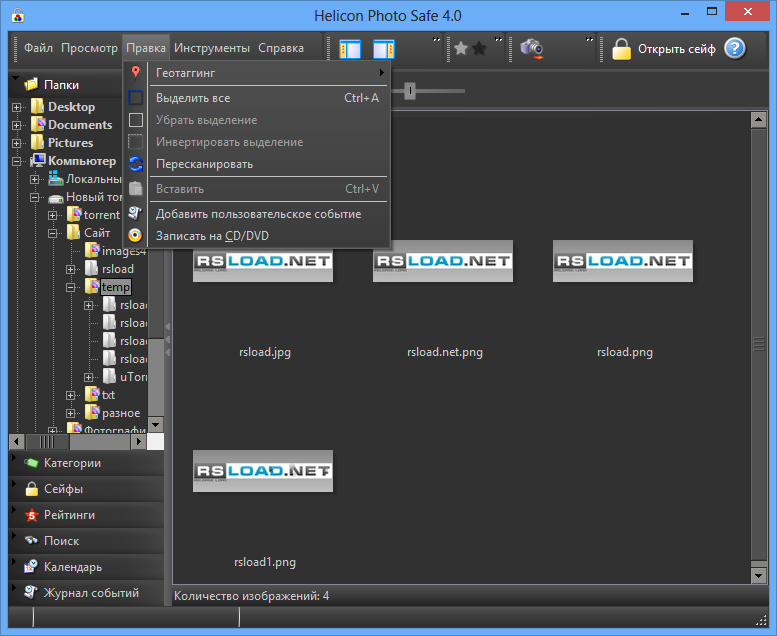Open the Справка menu
Screen dimensions: 777x636
click(281, 48)
